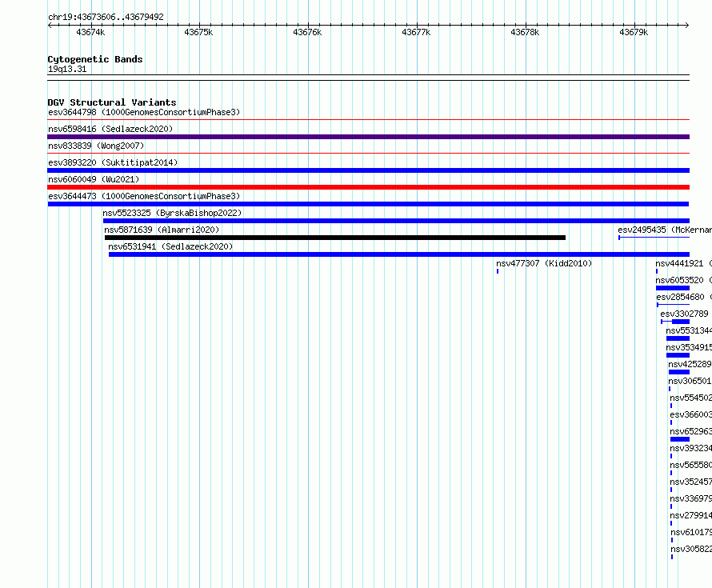
Task: Open the label starting nsv353491
Action: (x=689, y=347)
